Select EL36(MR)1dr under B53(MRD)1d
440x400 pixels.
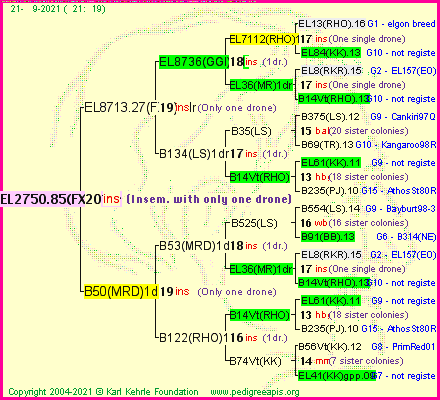(x=261, y=269)
